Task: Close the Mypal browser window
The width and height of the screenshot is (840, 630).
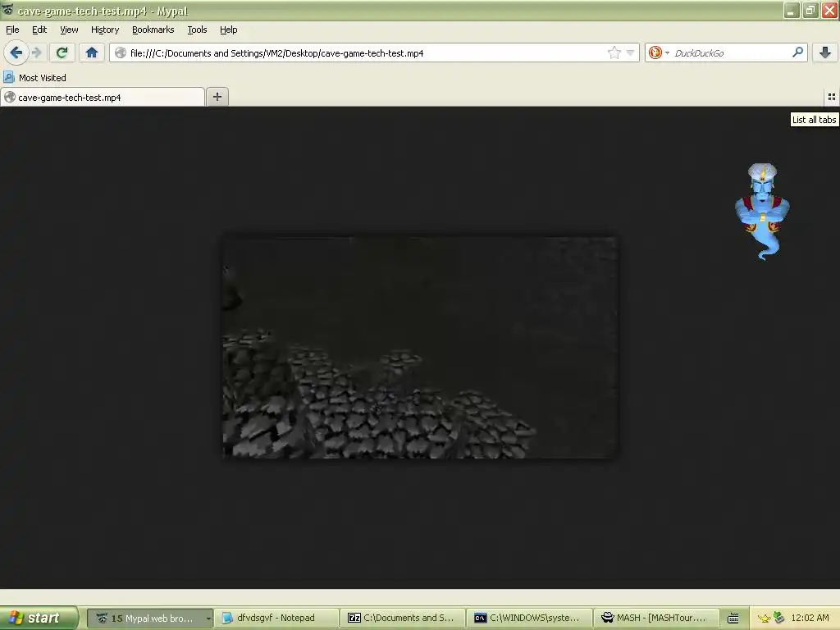Action: click(829, 10)
